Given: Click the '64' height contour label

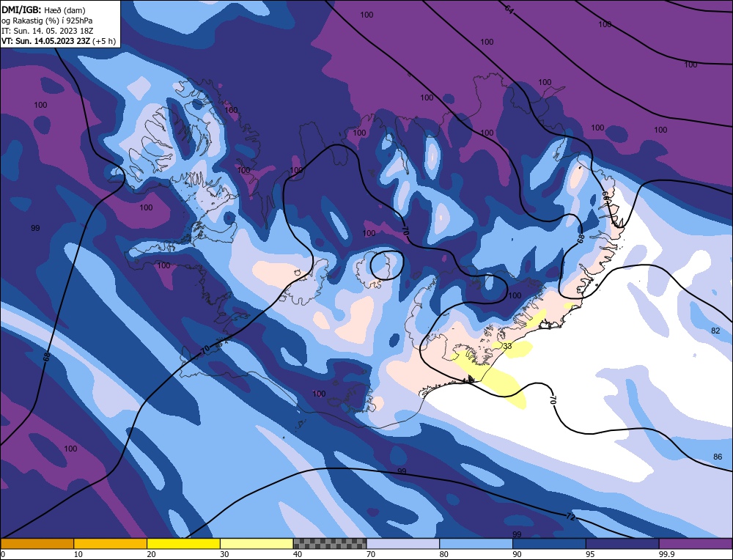Looking at the screenshot, I should click(x=509, y=8).
